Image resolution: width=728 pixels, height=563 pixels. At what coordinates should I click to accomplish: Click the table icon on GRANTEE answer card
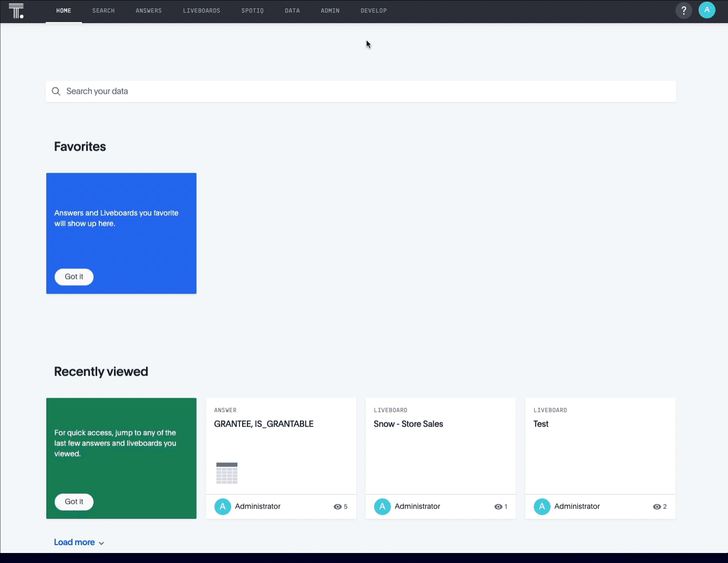pos(227,473)
